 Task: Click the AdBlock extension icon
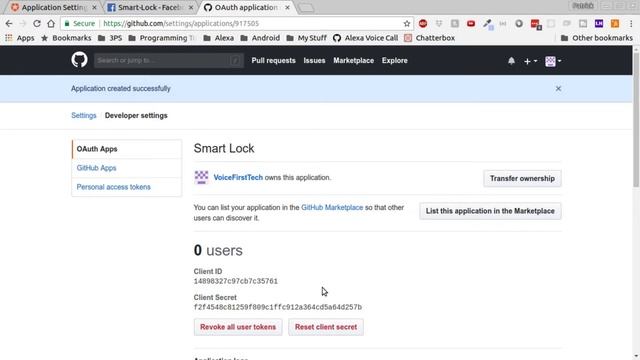[423, 24]
